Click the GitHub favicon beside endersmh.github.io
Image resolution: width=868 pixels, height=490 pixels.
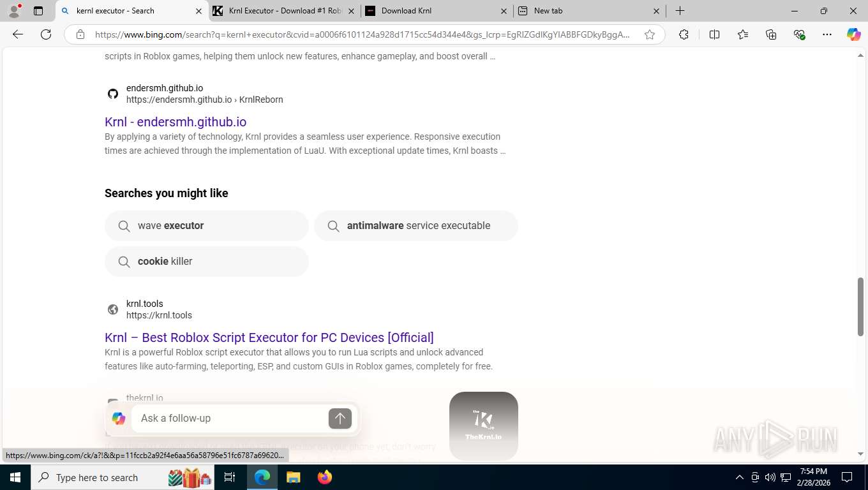coord(113,94)
